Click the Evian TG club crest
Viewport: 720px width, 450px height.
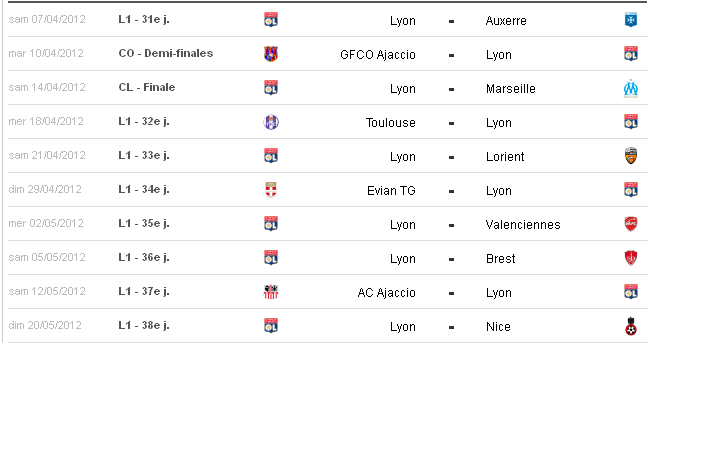tap(271, 190)
